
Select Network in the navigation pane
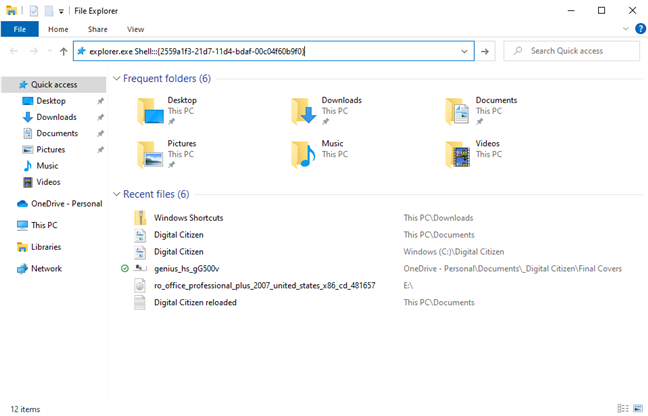(x=39, y=269)
